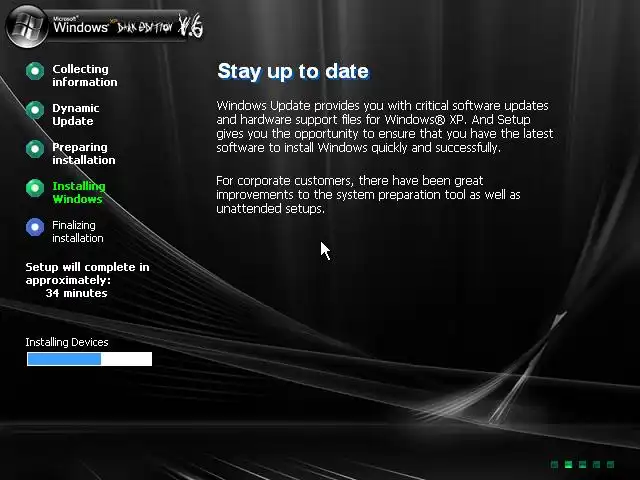Click the 'Setup will complete in approximately' text
Screen dimensions: 640x480
point(87,273)
